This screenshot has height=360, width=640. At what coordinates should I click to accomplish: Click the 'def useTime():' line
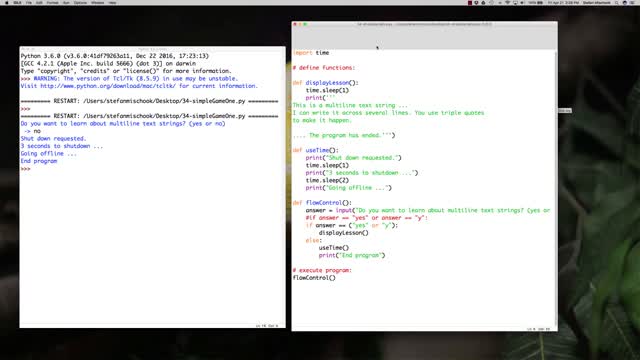316,150
